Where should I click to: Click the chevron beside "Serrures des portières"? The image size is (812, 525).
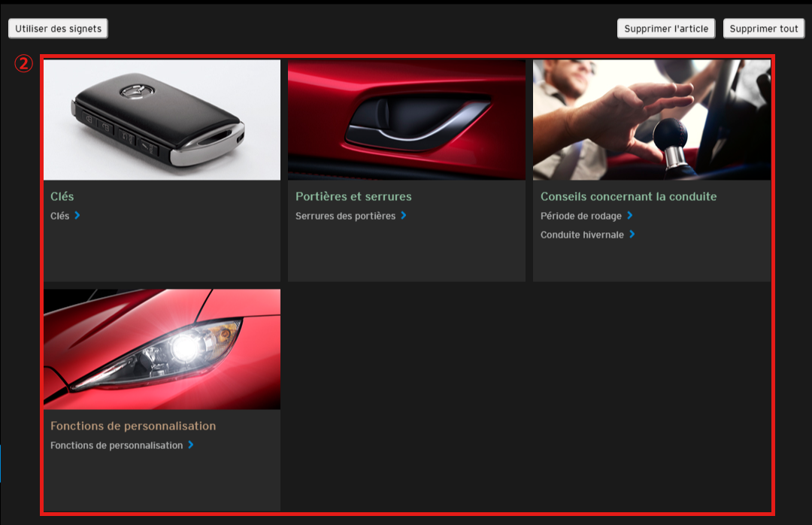(404, 215)
